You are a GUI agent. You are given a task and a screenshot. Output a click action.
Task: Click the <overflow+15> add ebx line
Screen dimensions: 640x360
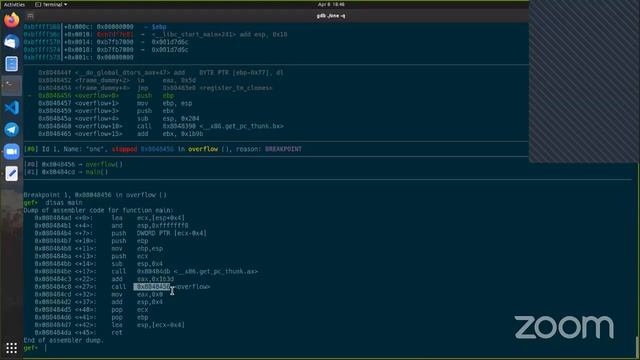point(120,134)
